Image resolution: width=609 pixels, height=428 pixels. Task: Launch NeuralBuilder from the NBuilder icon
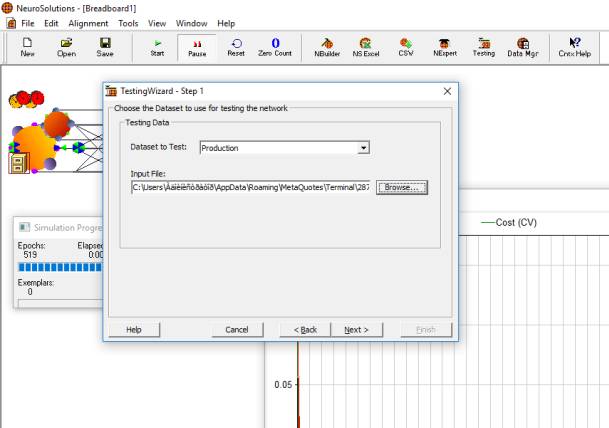[x=326, y=47]
